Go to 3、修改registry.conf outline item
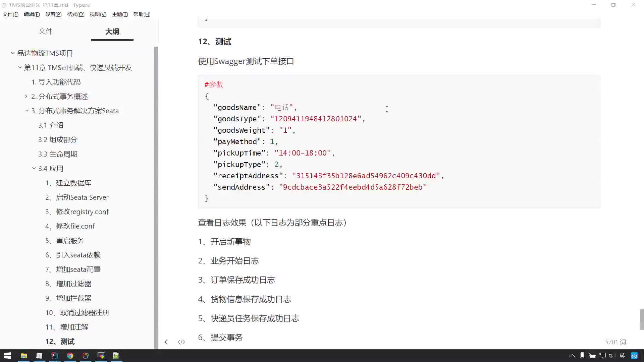The image size is (644, 362). (x=77, y=212)
